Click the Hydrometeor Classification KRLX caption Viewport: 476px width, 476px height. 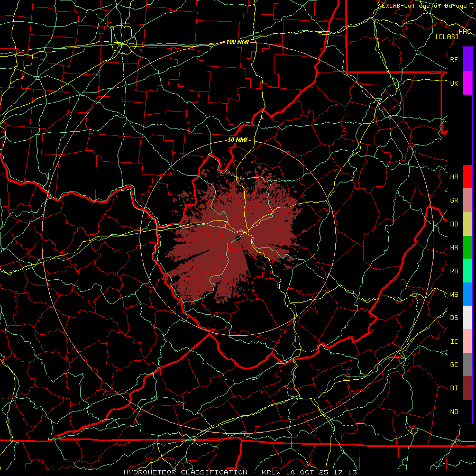point(240,472)
